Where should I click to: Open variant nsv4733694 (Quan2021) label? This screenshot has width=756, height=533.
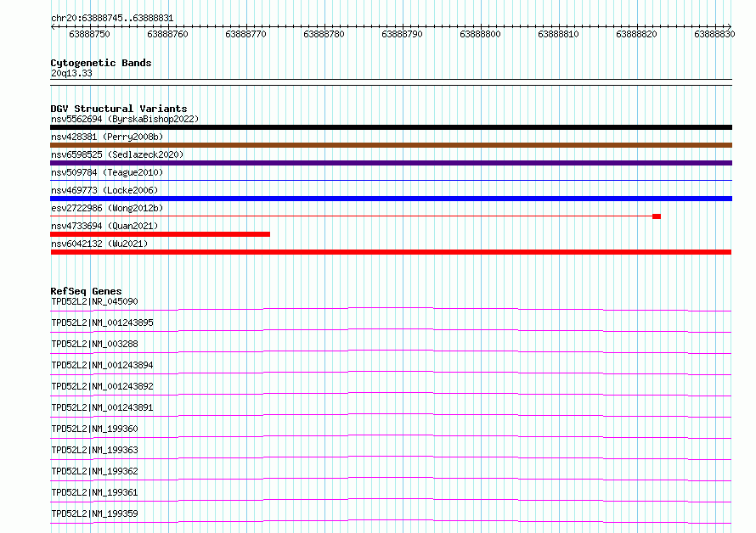point(104,226)
